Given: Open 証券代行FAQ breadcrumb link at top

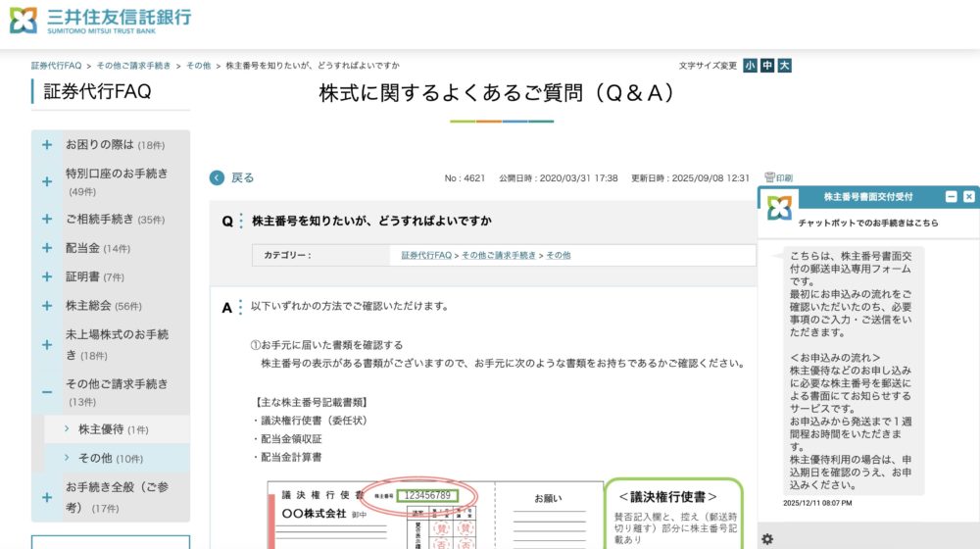Looking at the screenshot, I should pos(56,66).
